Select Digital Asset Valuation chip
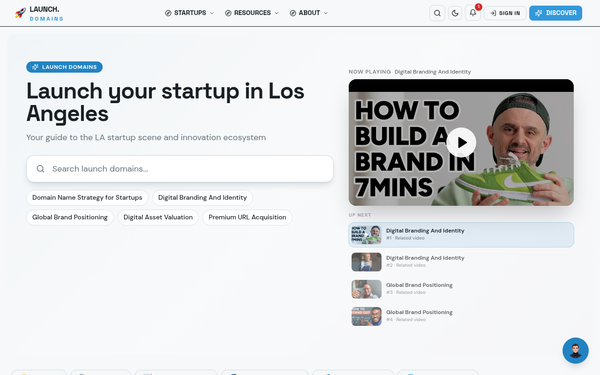 click(158, 217)
